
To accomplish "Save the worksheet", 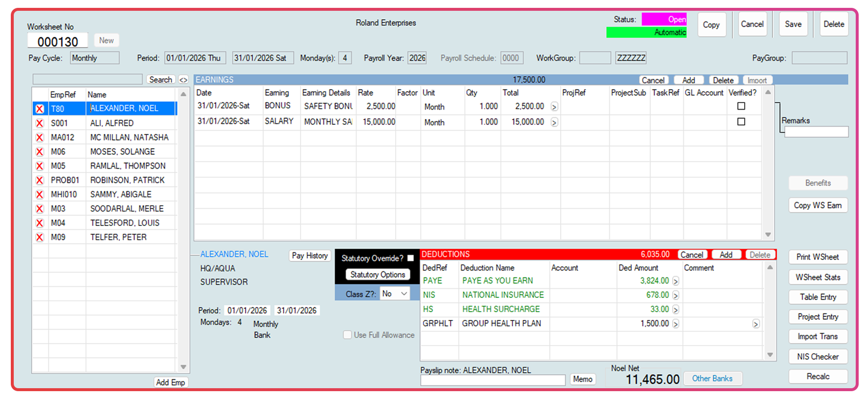I will (793, 24).
